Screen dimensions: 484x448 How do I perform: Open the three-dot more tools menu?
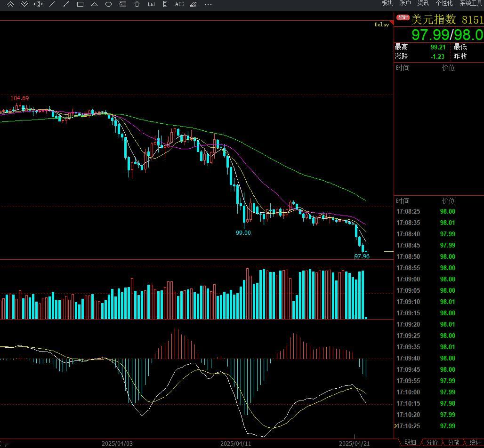click(208, 5)
